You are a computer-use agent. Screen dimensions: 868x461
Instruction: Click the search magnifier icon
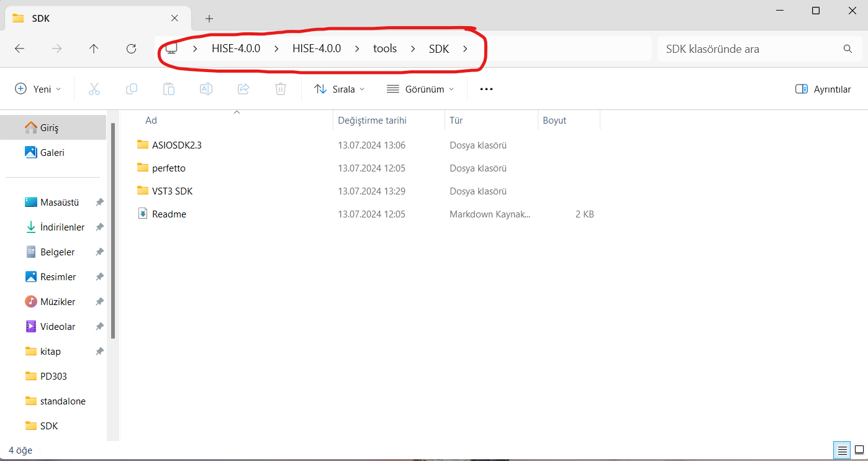[848, 48]
